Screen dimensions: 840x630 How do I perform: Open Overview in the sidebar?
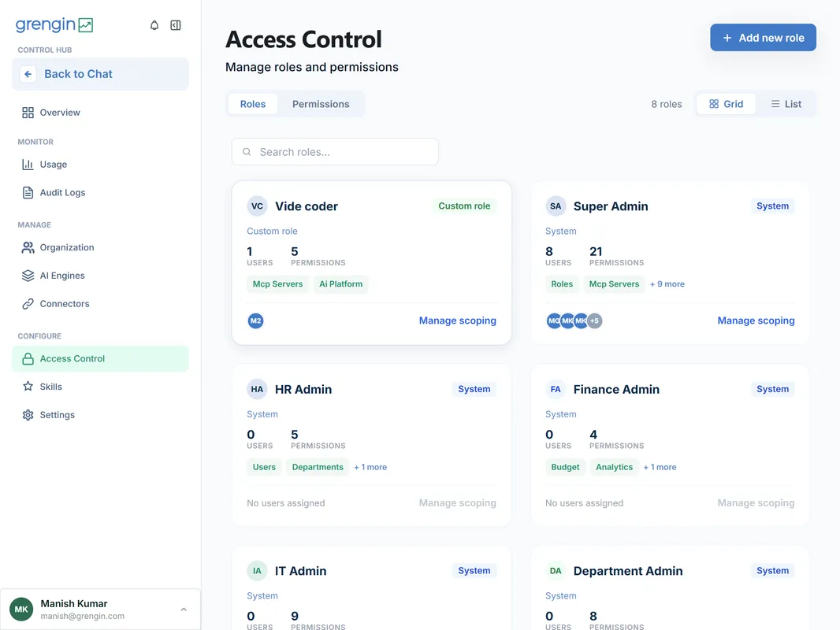100,113
